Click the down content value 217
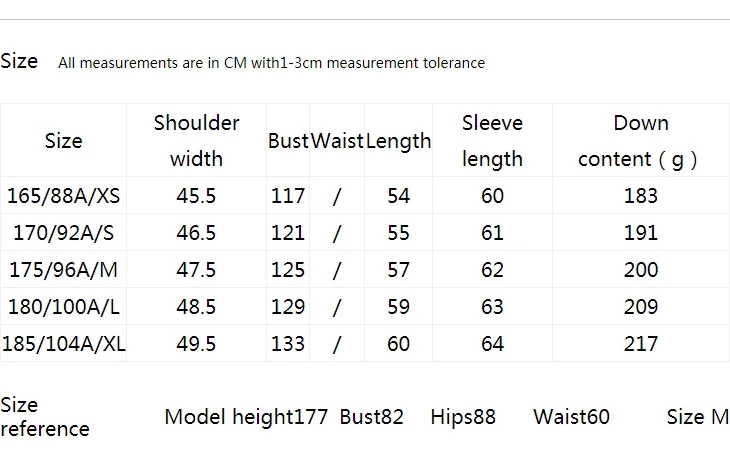Viewport: 730px width, 462px height. [641, 344]
